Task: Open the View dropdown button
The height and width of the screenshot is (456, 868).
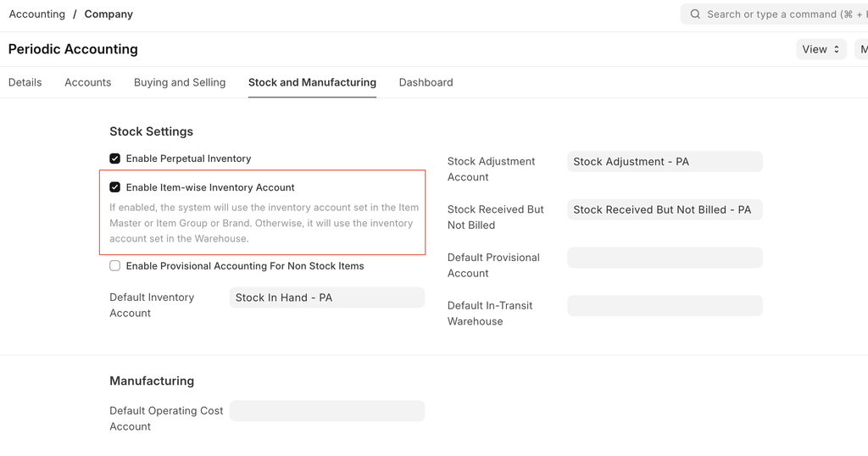Action: (820, 49)
